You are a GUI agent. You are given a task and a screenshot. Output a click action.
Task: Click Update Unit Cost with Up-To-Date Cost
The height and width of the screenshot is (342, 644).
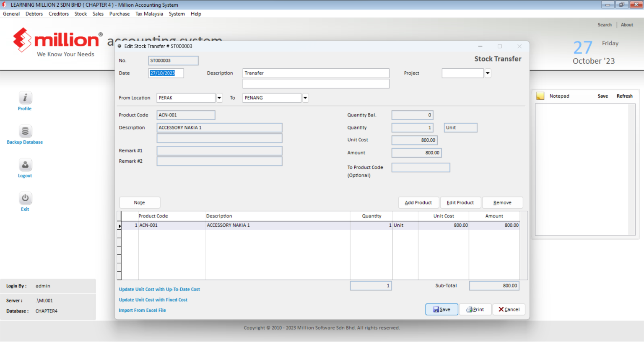point(159,289)
